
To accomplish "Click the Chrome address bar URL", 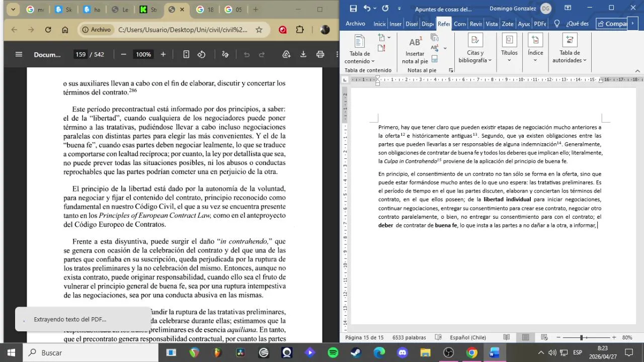I will tap(183, 30).
